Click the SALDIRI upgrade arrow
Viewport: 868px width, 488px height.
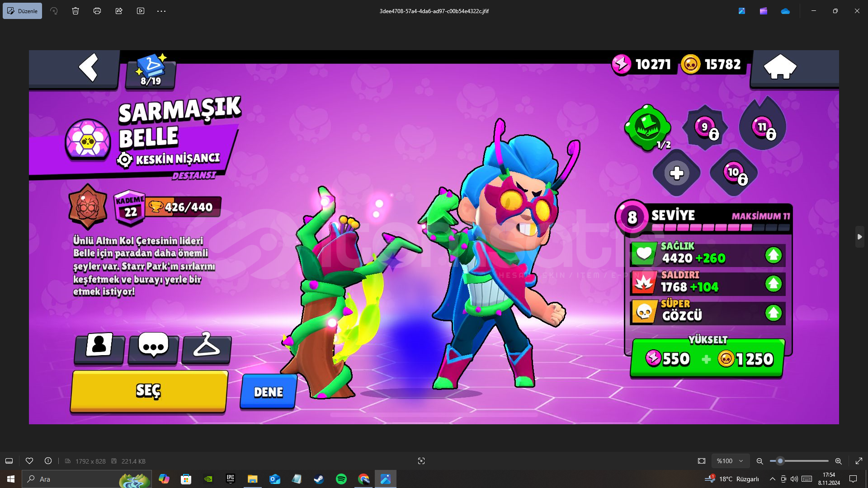click(774, 284)
